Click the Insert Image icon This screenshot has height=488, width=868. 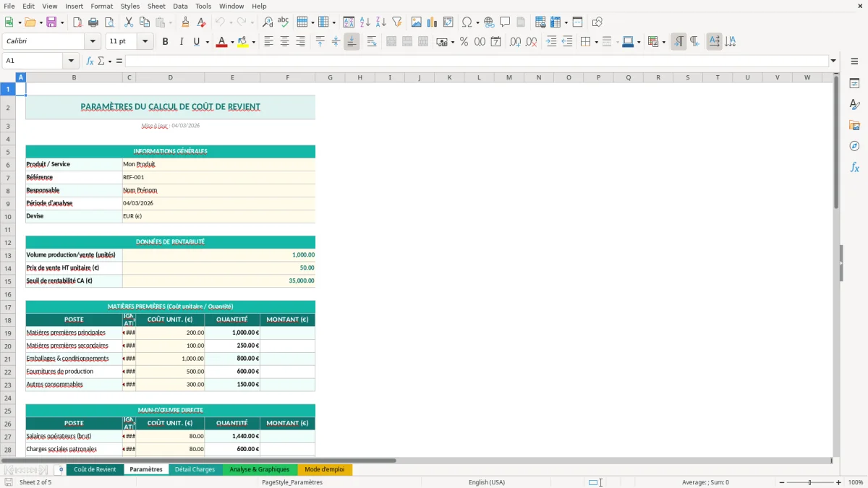pyautogui.click(x=417, y=22)
